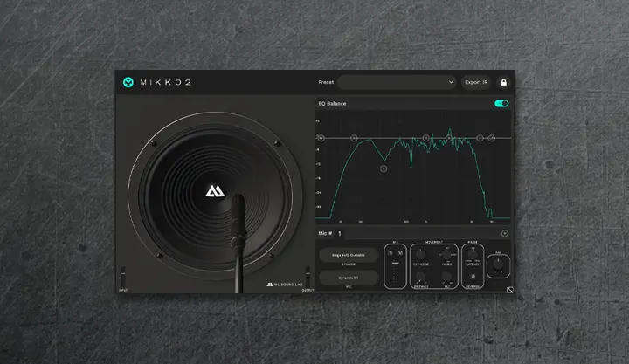Solo the mic with the S button
Viewport: 629px width, 364px height.
click(x=391, y=254)
